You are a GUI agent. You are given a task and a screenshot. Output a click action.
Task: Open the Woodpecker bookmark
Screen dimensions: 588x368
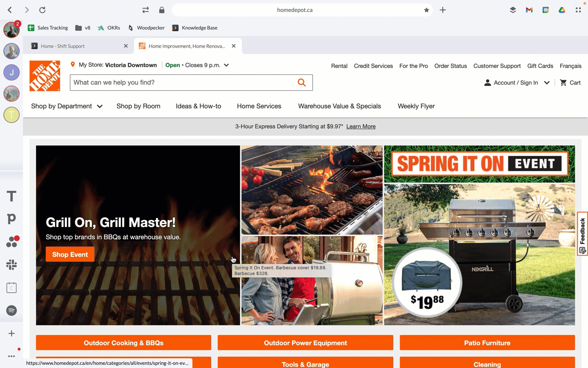pos(146,28)
